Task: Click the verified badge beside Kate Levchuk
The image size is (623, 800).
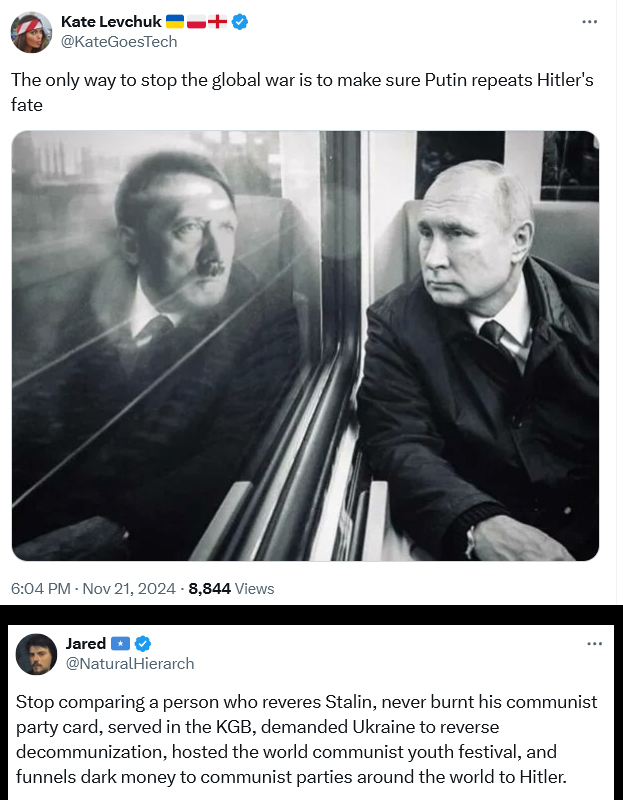Action: point(241,22)
